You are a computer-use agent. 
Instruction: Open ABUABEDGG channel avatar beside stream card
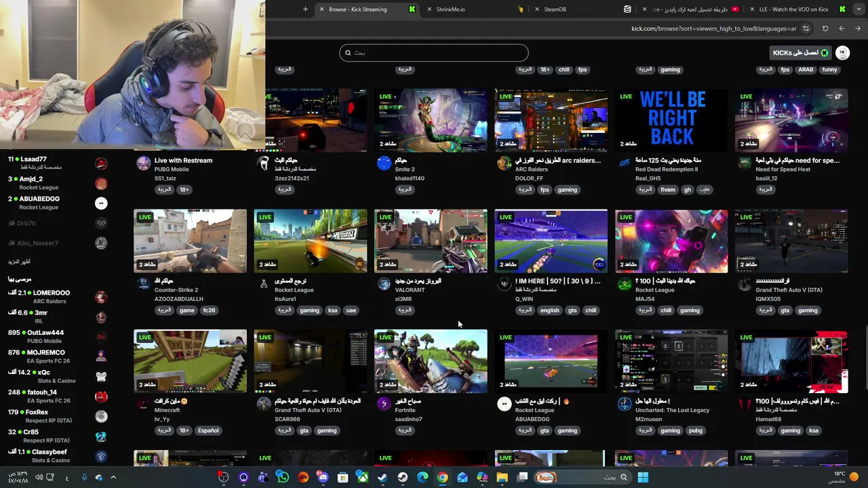[x=504, y=404]
